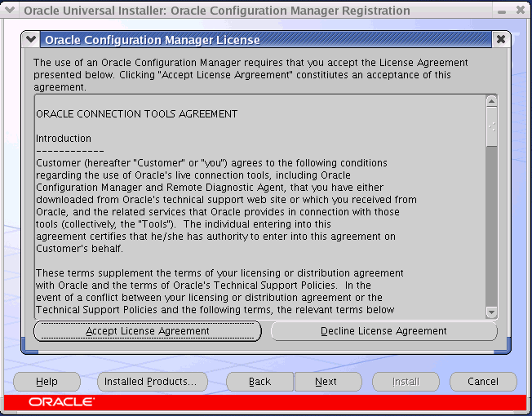Cancel the Oracle installation
The height and width of the screenshot is (416, 532).
(483, 382)
